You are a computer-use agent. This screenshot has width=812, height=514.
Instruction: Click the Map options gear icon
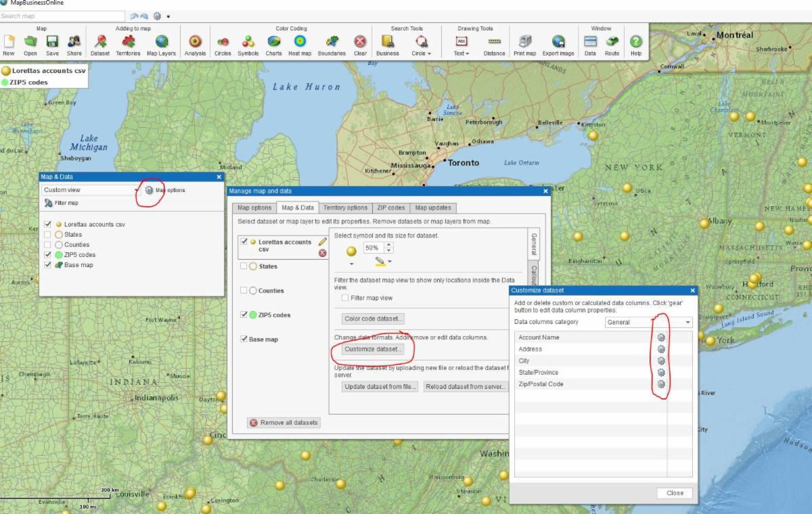(x=149, y=190)
